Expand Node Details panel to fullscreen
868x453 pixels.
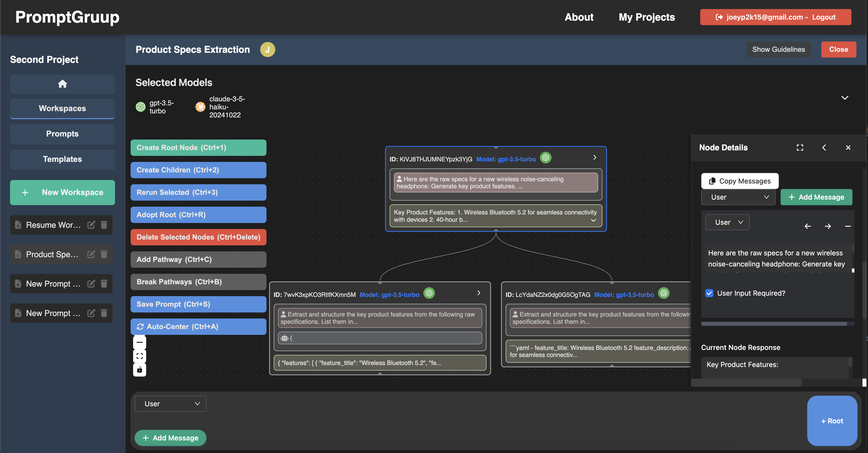(x=800, y=147)
